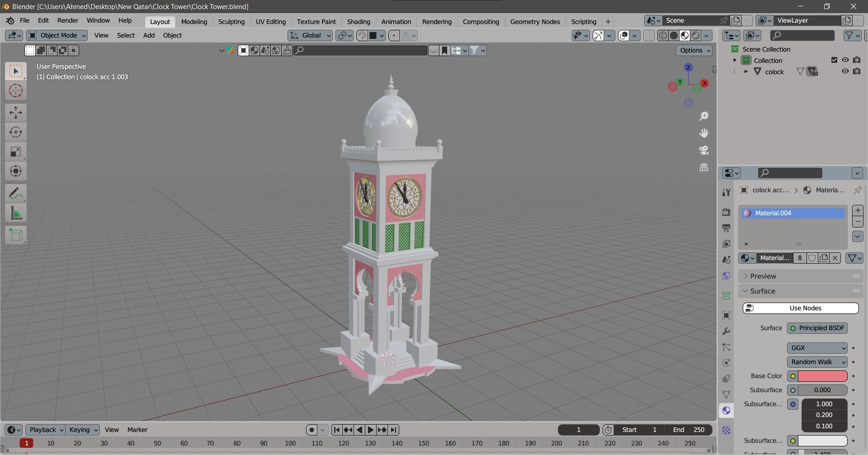Image resolution: width=868 pixels, height=455 pixels.
Task: Activate the Rotate tool
Action: tap(16, 132)
